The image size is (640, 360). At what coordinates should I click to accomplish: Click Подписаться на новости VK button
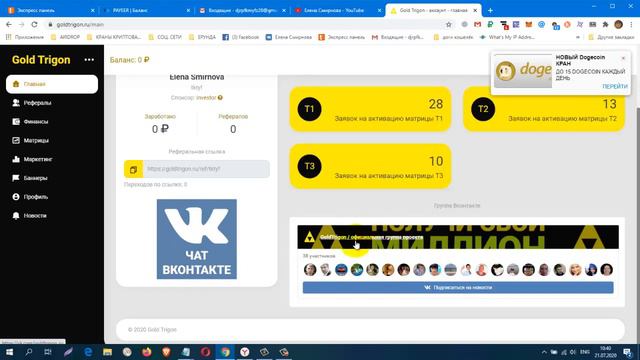coord(458,287)
